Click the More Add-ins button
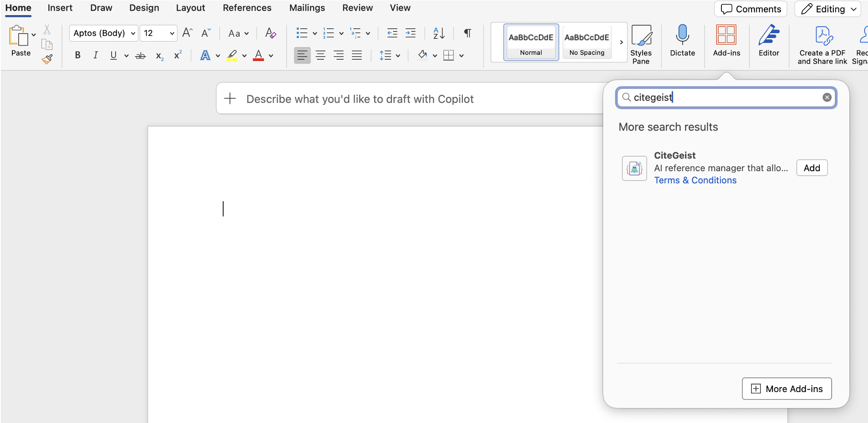The image size is (868, 423). point(787,388)
